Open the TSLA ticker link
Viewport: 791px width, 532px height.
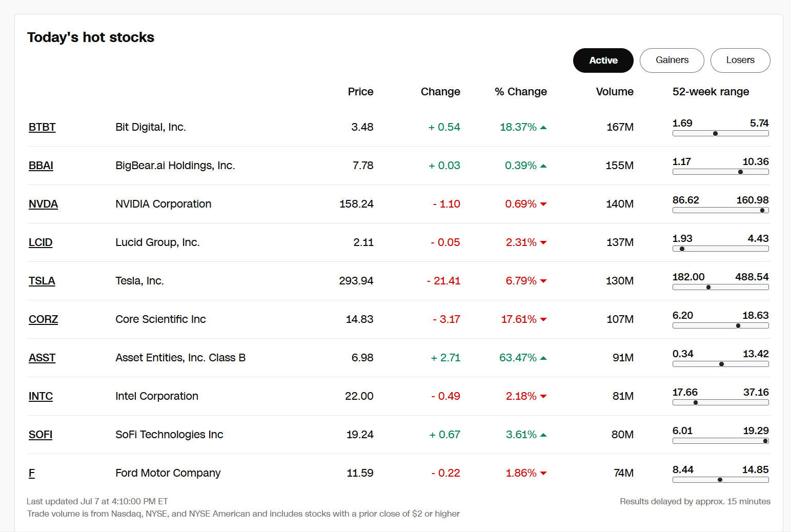[42, 281]
